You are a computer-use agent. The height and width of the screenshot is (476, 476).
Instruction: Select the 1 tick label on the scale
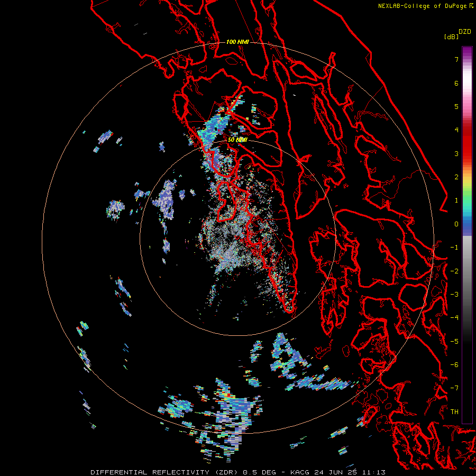click(456, 200)
